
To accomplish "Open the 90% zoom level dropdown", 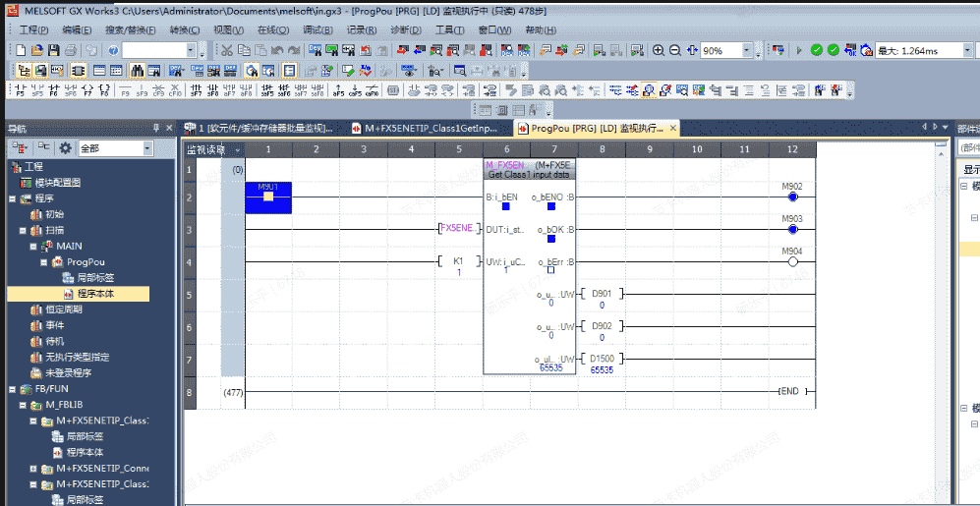I will coord(746,50).
